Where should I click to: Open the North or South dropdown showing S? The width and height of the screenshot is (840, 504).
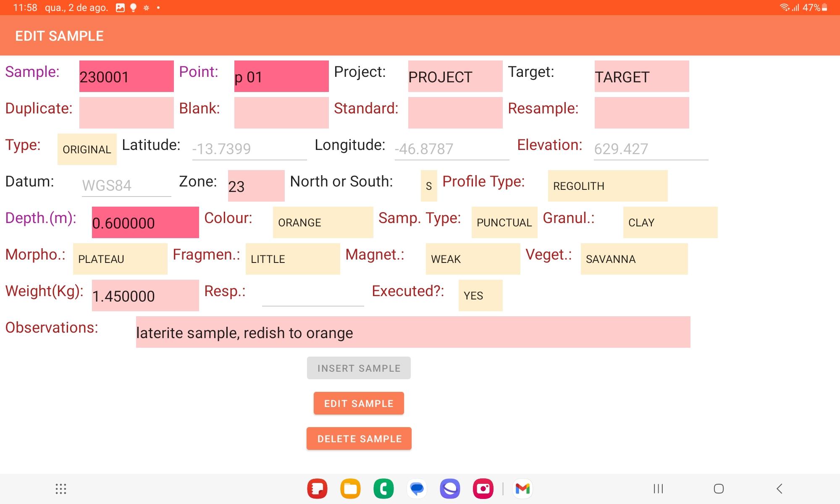429,186
